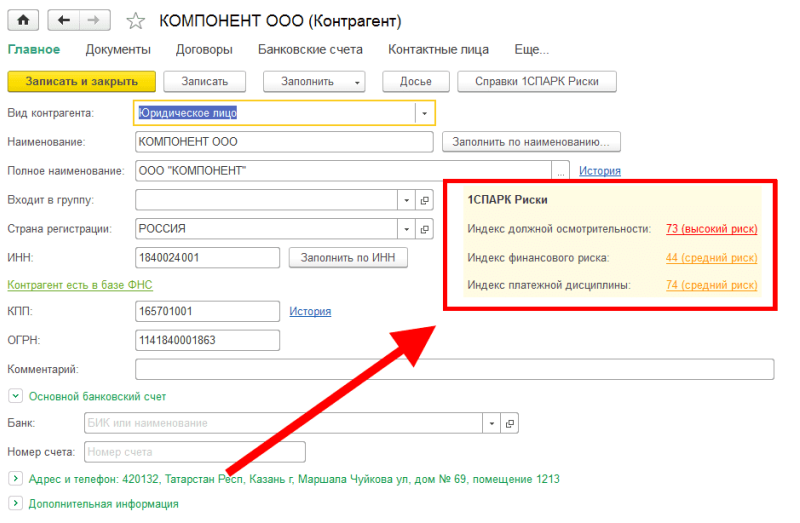Click Заполнить по ИНН button
This screenshot has height=523, width=800.
pos(348,258)
